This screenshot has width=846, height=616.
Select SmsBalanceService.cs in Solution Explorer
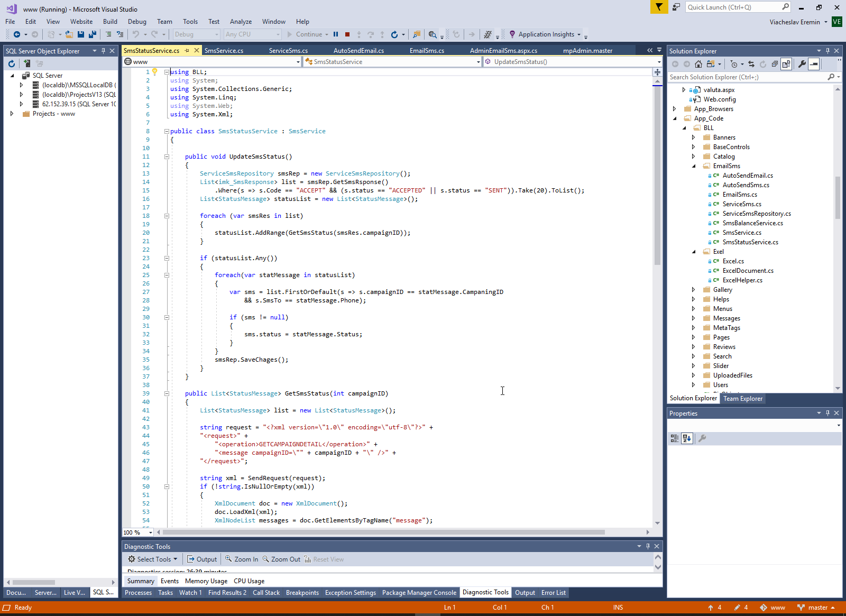[x=752, y=223]
